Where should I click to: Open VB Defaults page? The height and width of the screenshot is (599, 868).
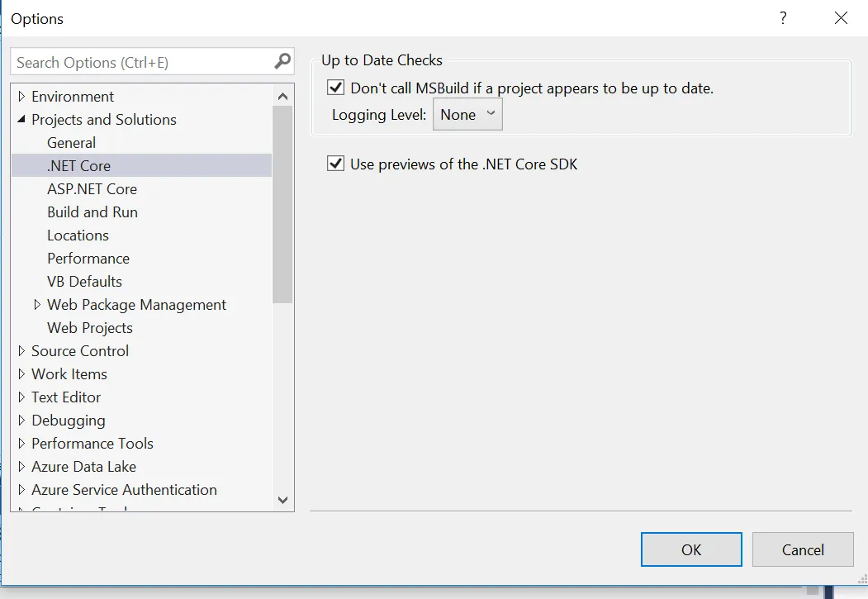click(x=85, y=281)
